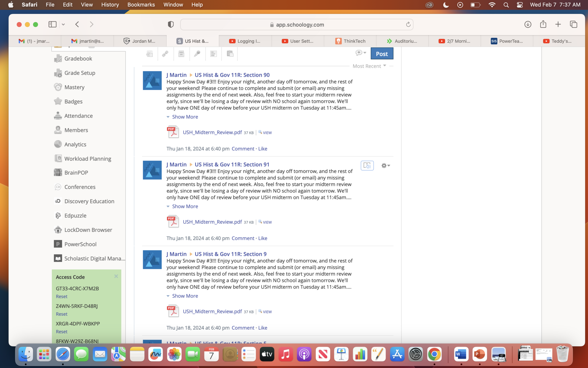Open USH_Midterm_Review.pdf in Section 9 post

coord(212,311)
